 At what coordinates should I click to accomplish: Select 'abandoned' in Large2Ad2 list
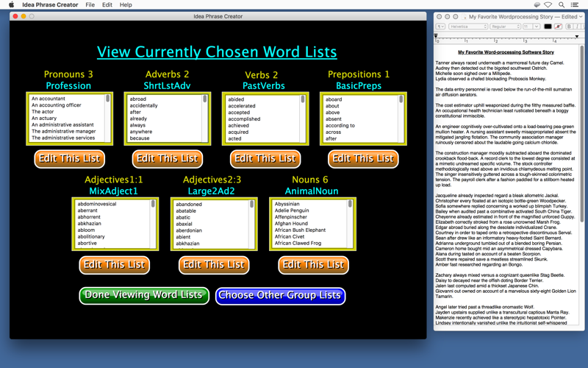[189, 205]
